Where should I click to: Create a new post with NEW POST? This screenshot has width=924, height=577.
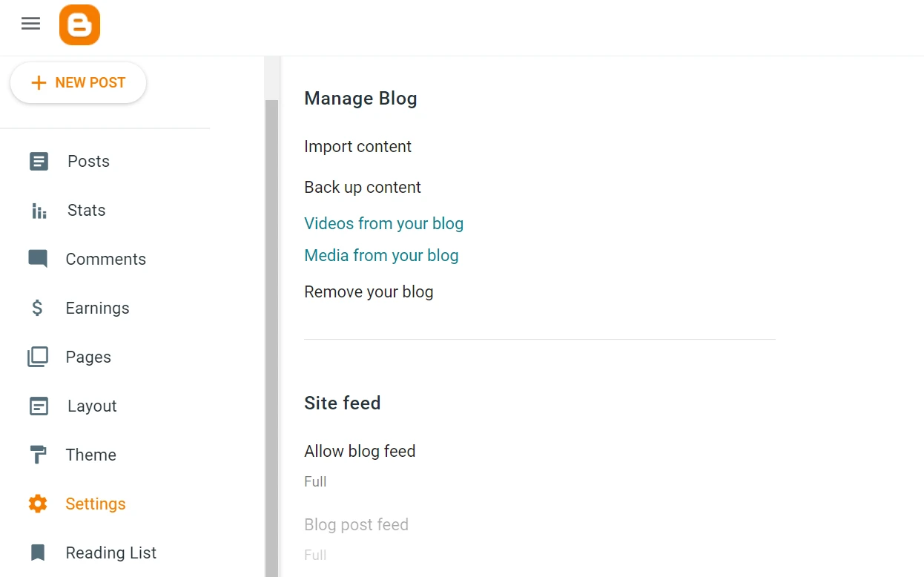[x=78, y=83]
